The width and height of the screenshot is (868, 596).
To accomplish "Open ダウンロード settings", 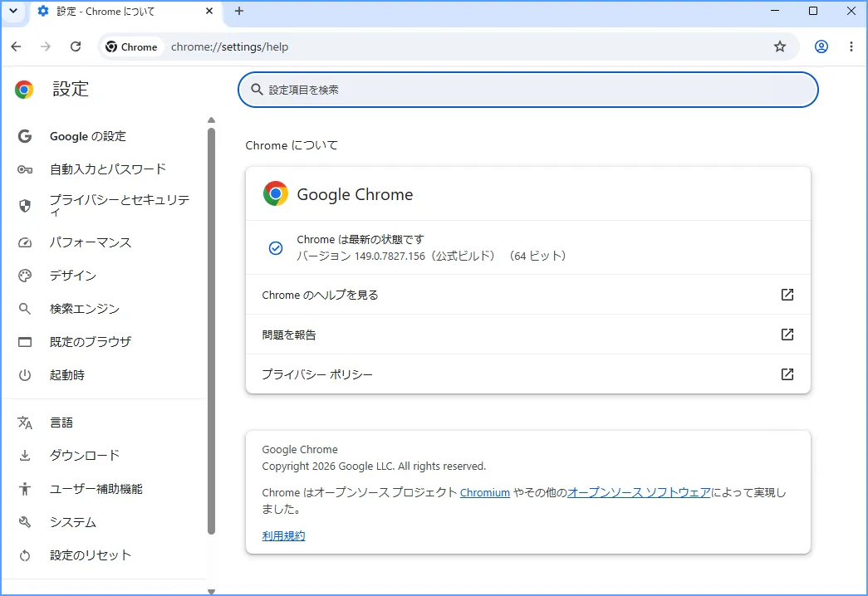I will tap(84, 456).
